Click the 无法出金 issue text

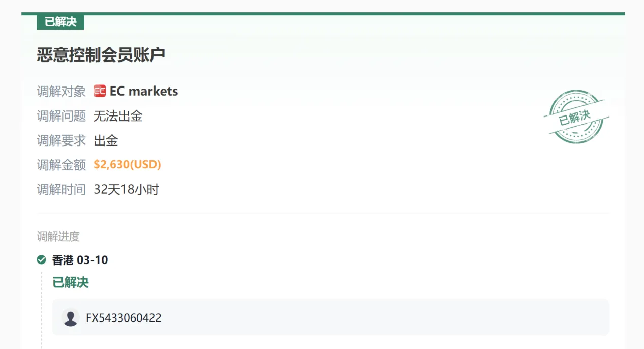tap(118, 116)
